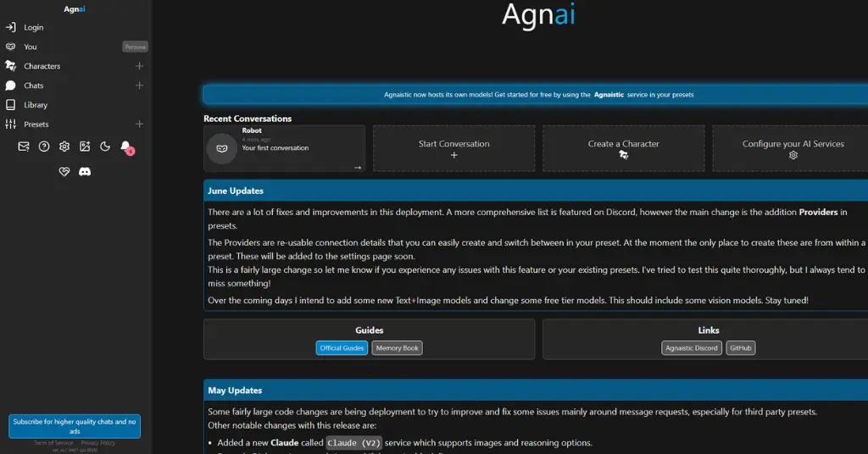Open the Official Guides button
Screen dimensions: 868x454
click(x=342, y=348)
